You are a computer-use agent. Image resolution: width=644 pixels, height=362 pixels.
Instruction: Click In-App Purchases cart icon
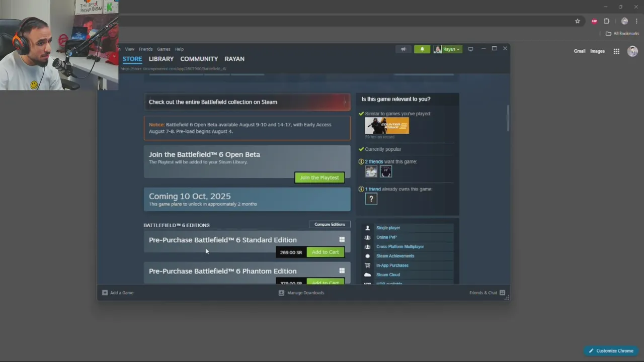coord(367,265)
